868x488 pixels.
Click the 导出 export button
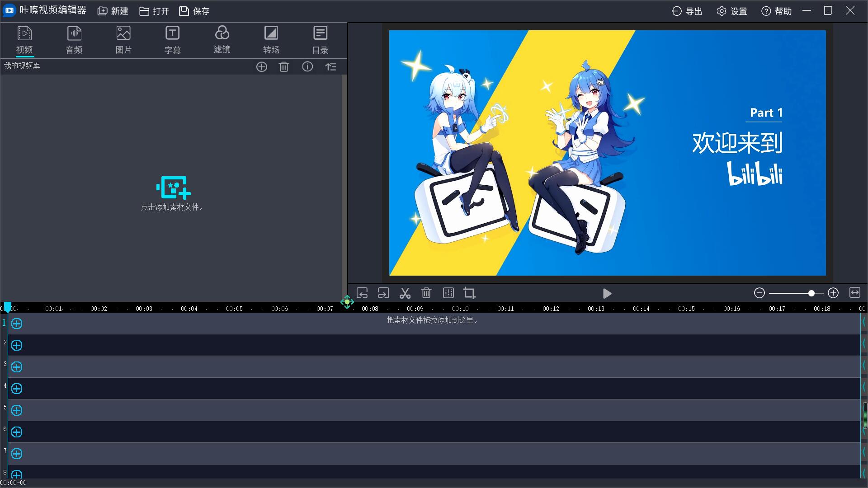tap(687, 11)
